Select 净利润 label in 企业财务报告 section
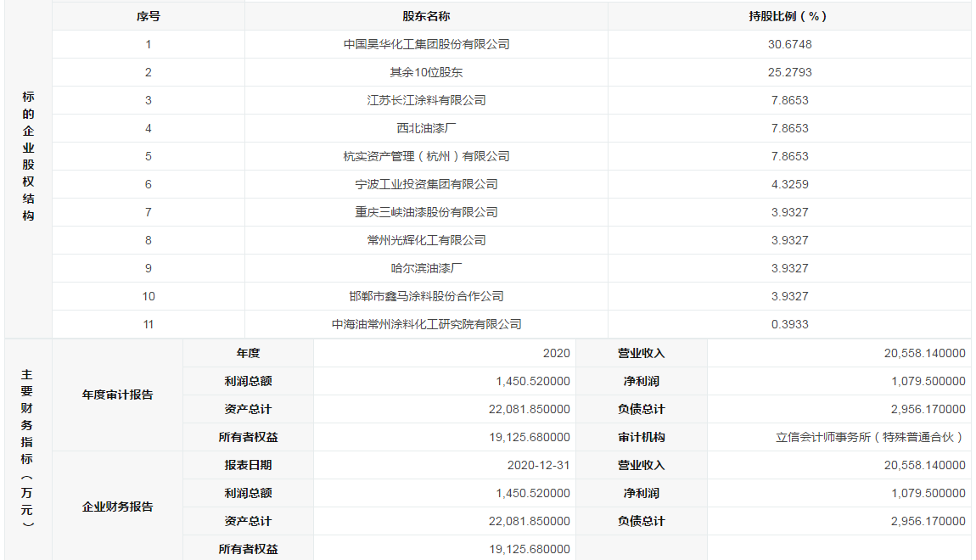The width and height of the screenshot is (976, 560). pos(641,493)
